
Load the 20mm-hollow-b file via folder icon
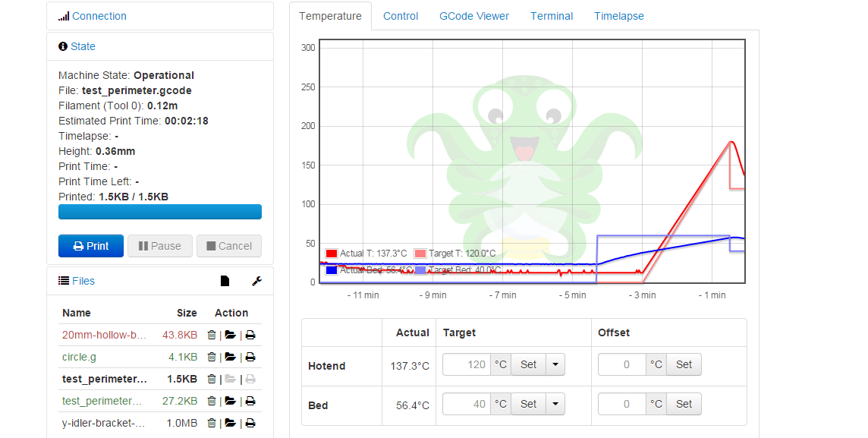pyautogui.click(x=231, y=335)
